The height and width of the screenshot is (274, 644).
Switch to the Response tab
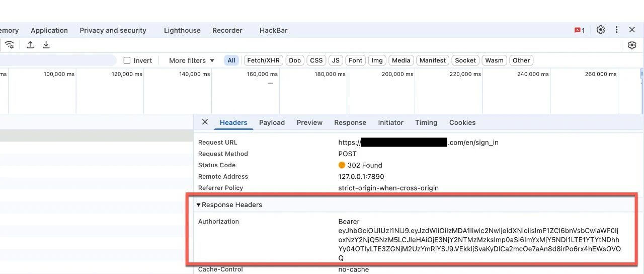[350, 122]
